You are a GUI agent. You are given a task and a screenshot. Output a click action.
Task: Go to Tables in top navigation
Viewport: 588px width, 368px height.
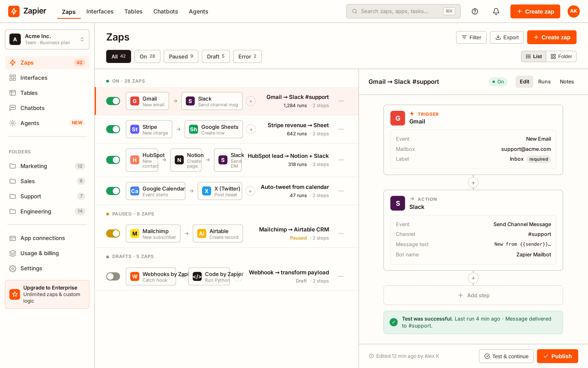(133, 11)
